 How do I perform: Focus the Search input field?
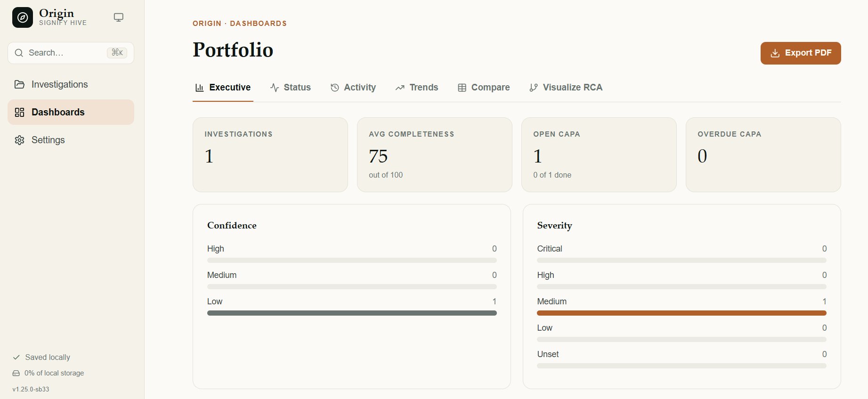click(71, 53)
